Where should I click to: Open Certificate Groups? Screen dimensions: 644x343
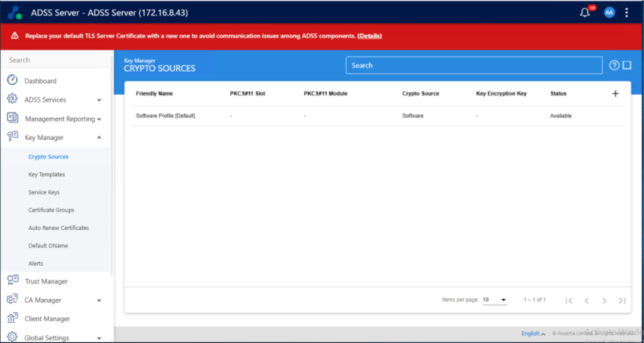(52, 210)
